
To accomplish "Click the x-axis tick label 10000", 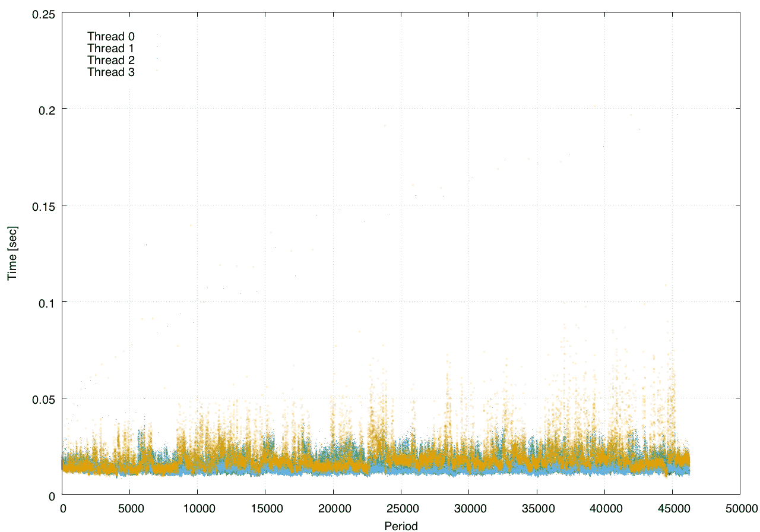I will tap(198, 508).
